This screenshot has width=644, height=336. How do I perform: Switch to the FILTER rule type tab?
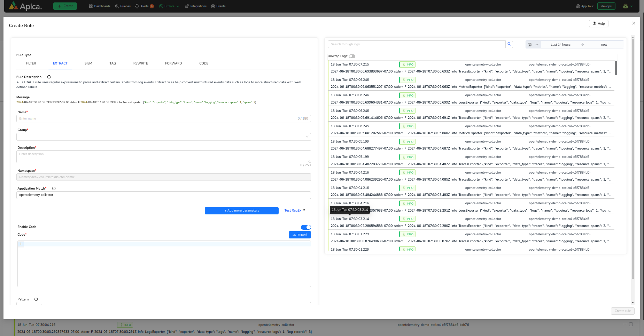[31, 63]
